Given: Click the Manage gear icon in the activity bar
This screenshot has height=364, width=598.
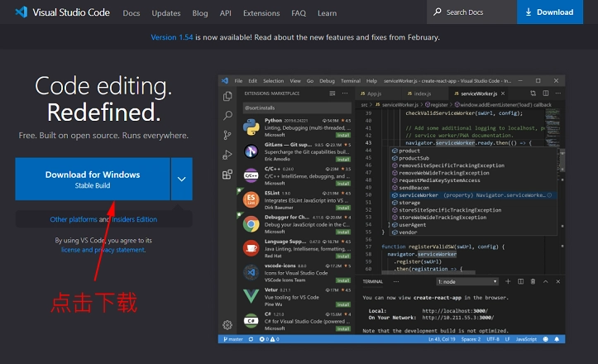Looking at the screenshot, I should tap(227, 324).
